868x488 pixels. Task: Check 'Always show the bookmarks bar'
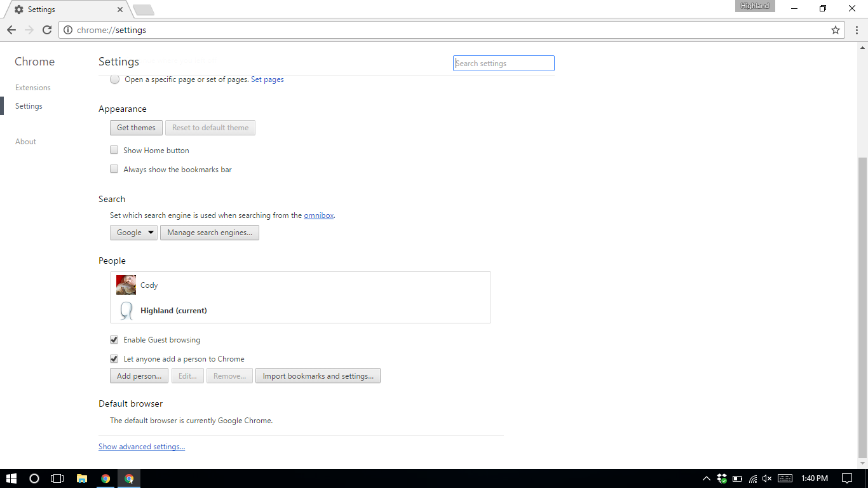click(114, 169)
